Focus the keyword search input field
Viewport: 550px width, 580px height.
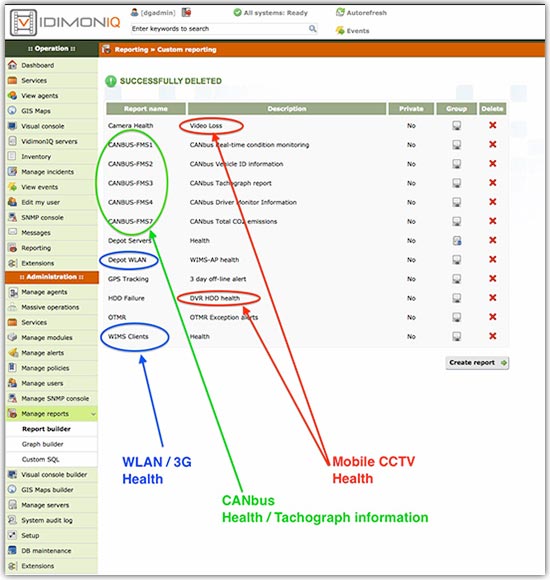click(x=220, y=29)
